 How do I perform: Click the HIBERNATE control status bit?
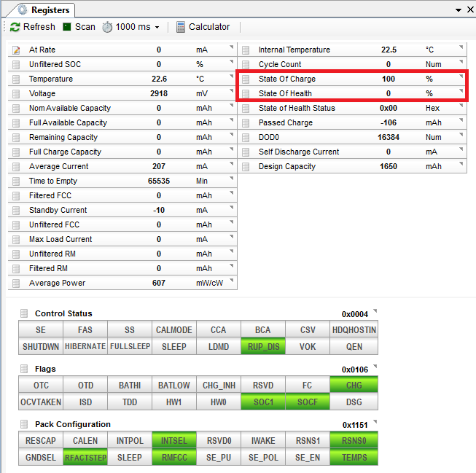point(85,346)
